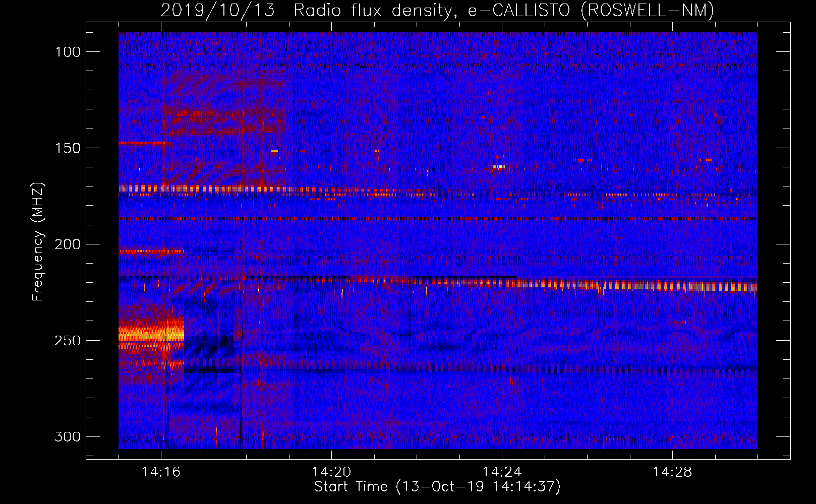The height and width of the screenshot is (504, 816).
Task: Click the '14:20' time tick label
Action: point(331,472)
